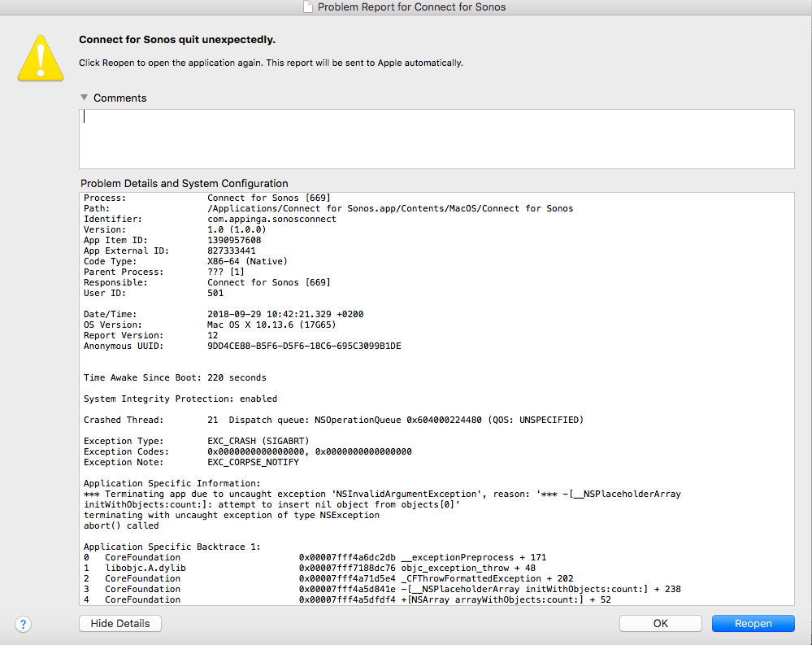Click the App Item ID '1390957608'
This screenshot has width=812, height=645.
tap(234, 240)
